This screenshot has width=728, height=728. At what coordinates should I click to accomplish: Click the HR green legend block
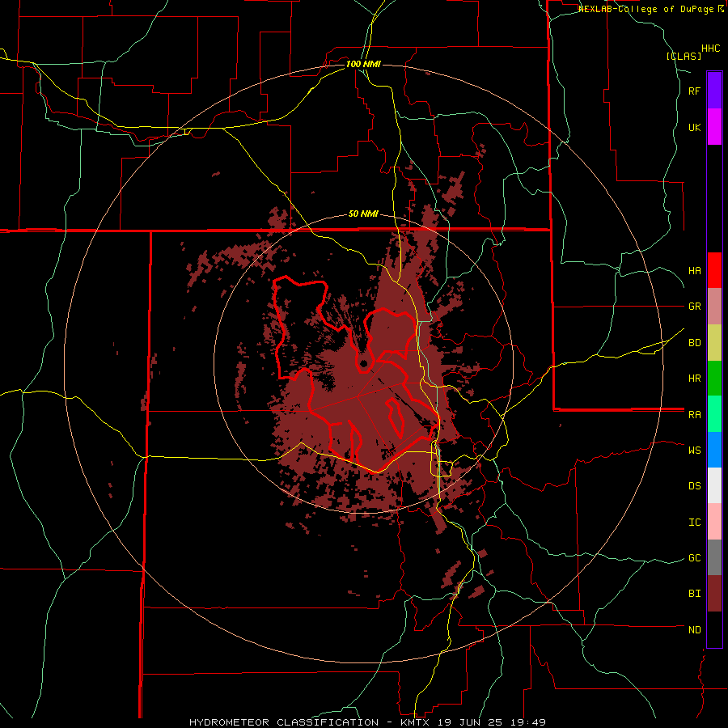point(714,379)
